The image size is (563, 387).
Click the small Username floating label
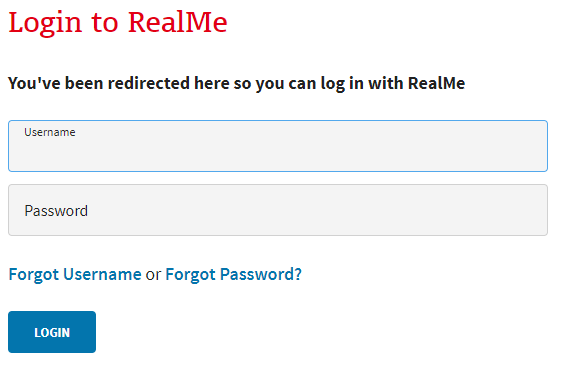point(50,132)
